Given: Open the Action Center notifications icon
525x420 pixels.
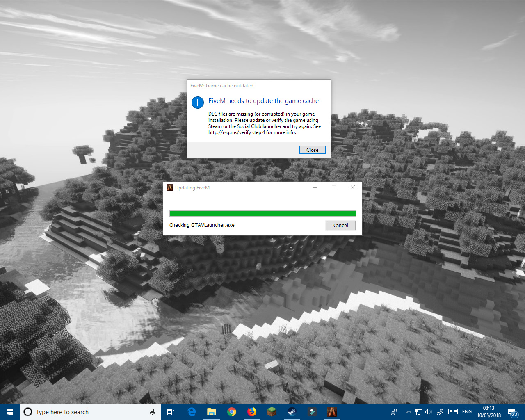Looking at the screenshot, I should click(x=513, y=412).
